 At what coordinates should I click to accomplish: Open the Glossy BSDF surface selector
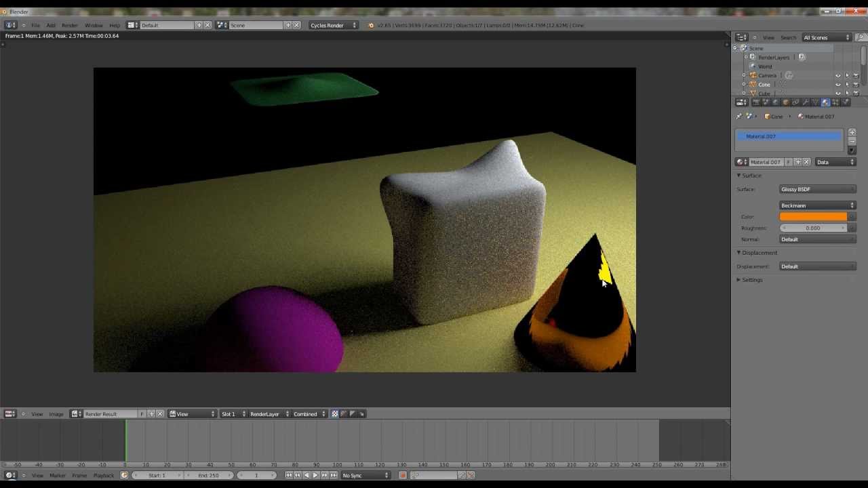pyautogui.click(x=818, y=189)
